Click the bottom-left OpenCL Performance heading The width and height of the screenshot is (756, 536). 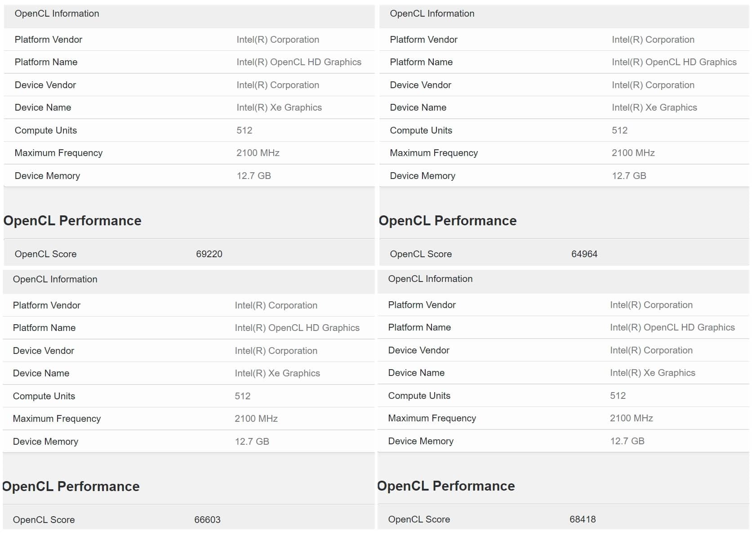71,487
